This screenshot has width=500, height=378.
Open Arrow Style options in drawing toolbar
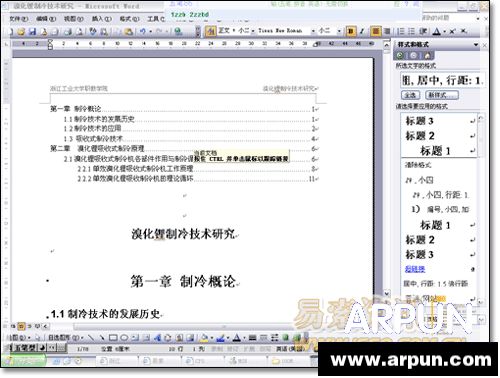[x=274, y=337]
